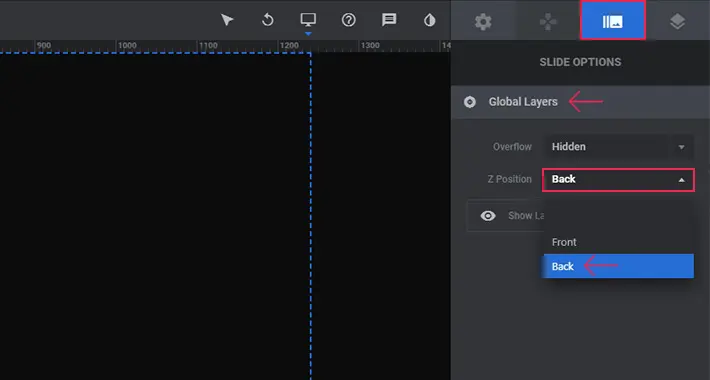
Task: Switch to the navigation arrows tab
Action: pos(548,21)
